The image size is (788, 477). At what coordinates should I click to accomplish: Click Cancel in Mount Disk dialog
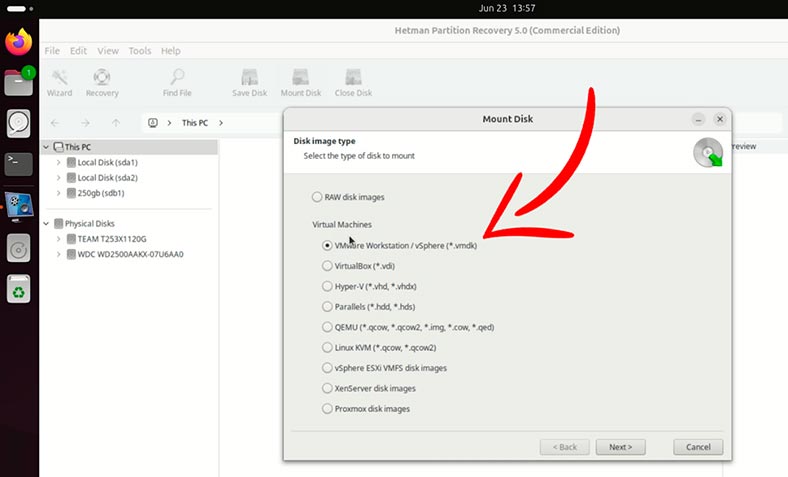[698, 447]
